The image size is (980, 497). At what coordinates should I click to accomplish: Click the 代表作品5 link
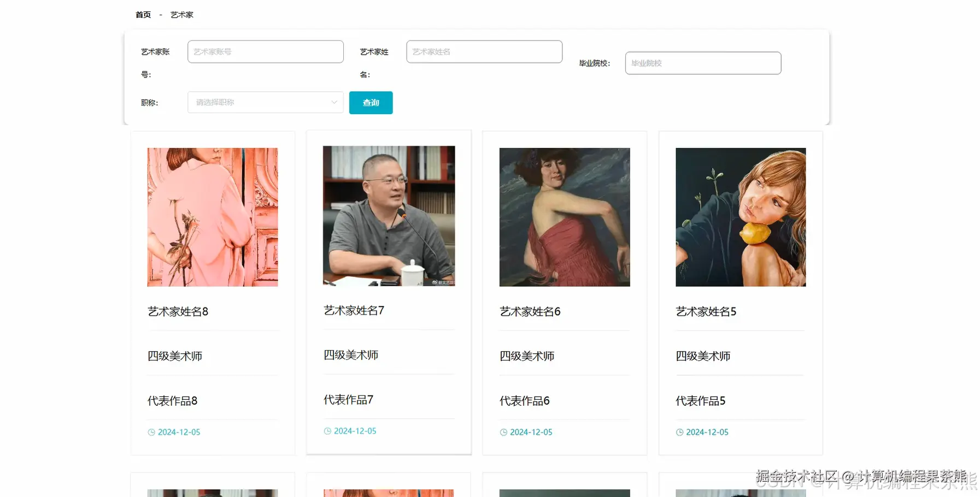700,400
